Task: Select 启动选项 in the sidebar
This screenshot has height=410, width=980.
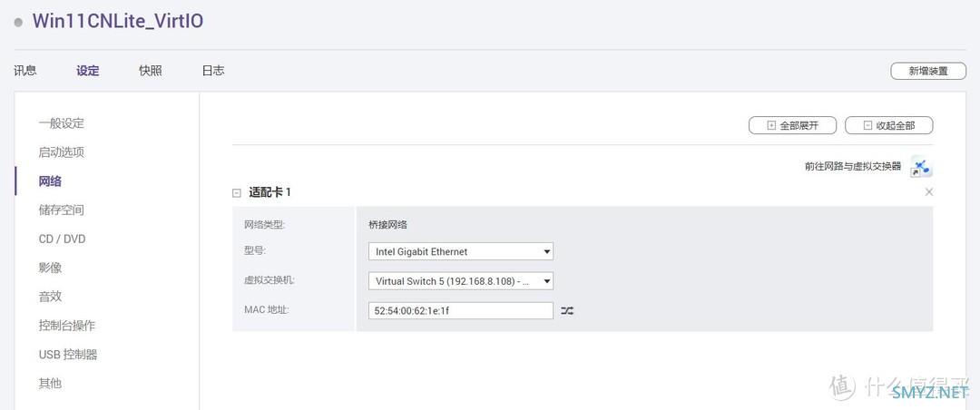Action: [x=61, y=152]
